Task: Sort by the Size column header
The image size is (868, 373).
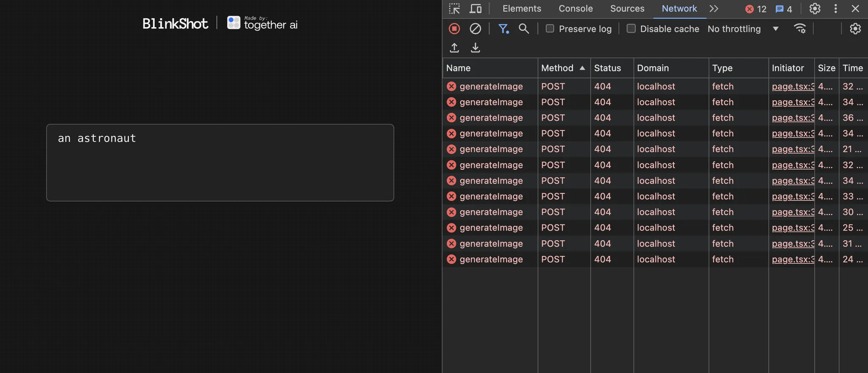Action: pos(826,68)
